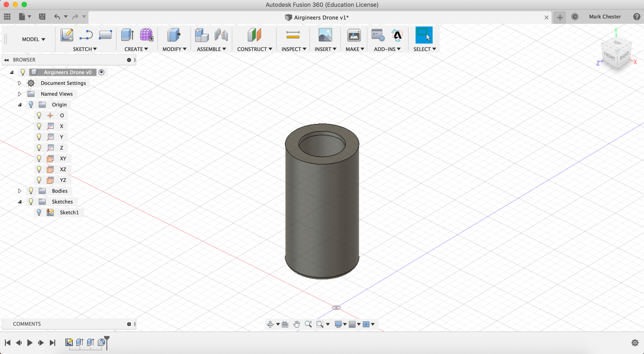
Task: Hide the Origin folder
Action: tap(31, 104)
